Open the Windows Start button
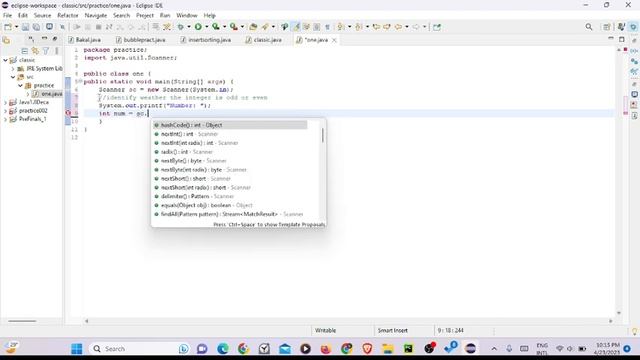 tap(76, 349)
